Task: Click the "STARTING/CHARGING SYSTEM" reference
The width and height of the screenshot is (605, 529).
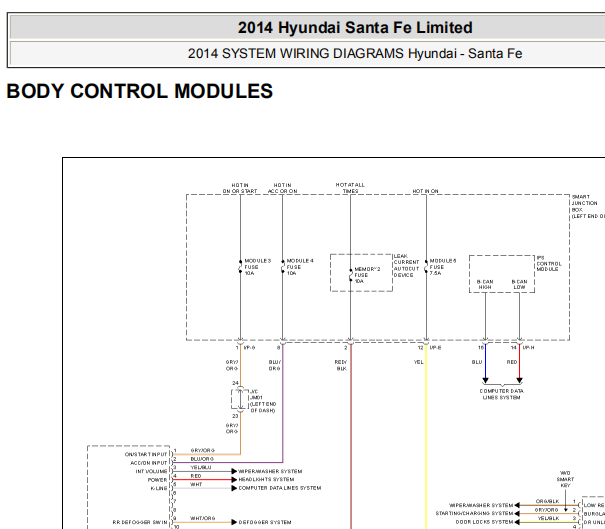Action: [x=474, y=514]
